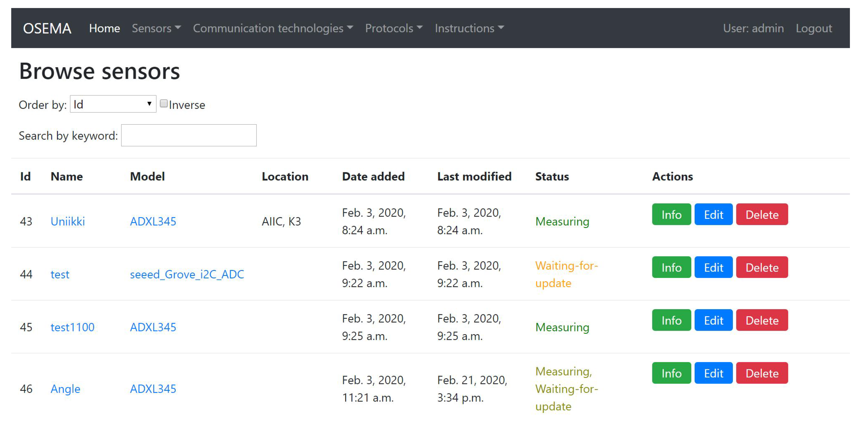The height and width of the screenshot is (424, 868).
Task: Open the seeed_Grove_i2C_ADC model link
Action: [187, 275]
